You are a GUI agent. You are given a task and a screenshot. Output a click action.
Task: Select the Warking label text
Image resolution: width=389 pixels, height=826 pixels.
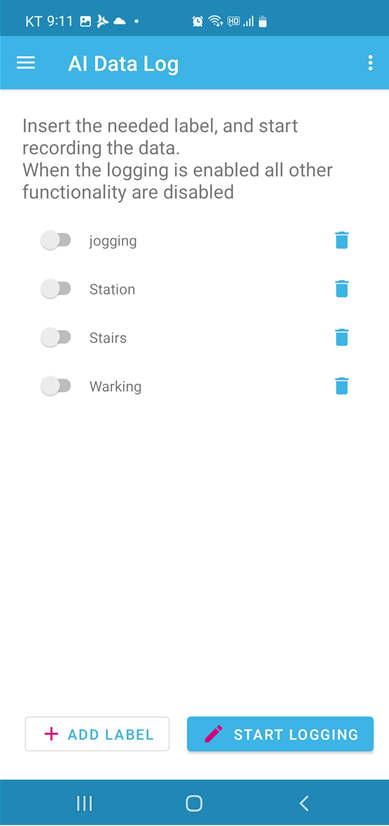[x=115, y=387]
